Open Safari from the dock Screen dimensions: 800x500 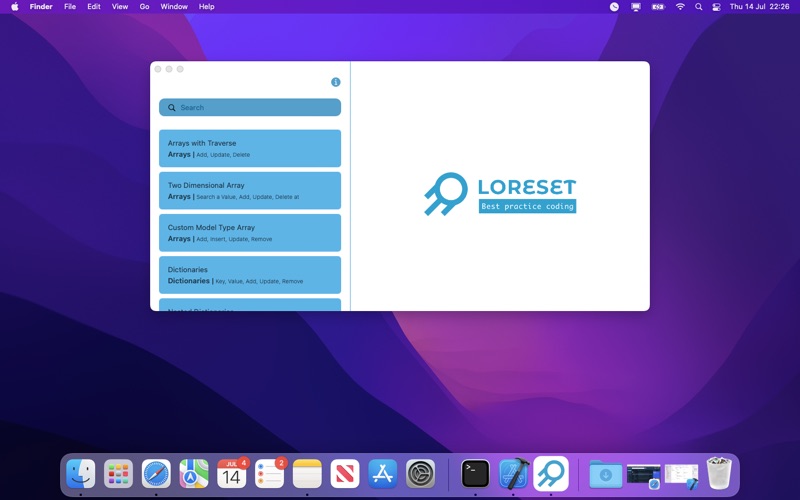156,473
